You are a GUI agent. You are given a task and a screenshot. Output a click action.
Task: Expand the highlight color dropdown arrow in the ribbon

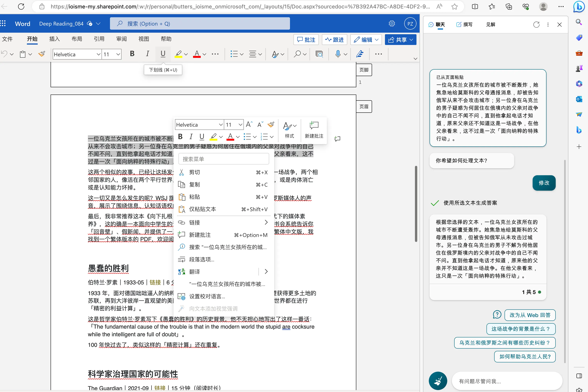pos(186,54)
